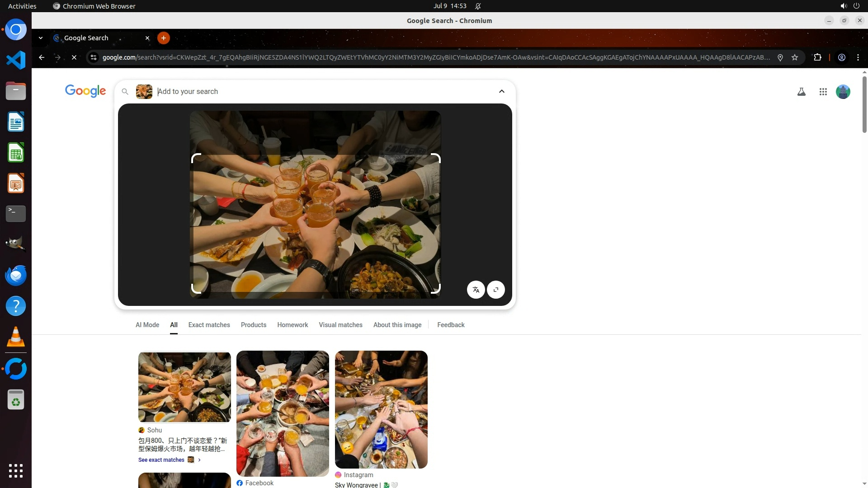The image size is (868, 488).
Task: Open Search Labs flask icon
Action: tap(801, 92)
